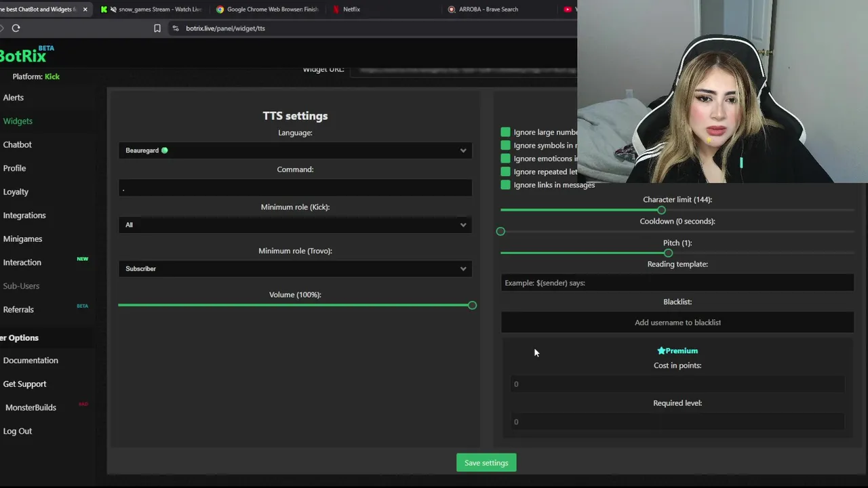Toggle the Ignore links in messages checkbox

coord(505,185)
